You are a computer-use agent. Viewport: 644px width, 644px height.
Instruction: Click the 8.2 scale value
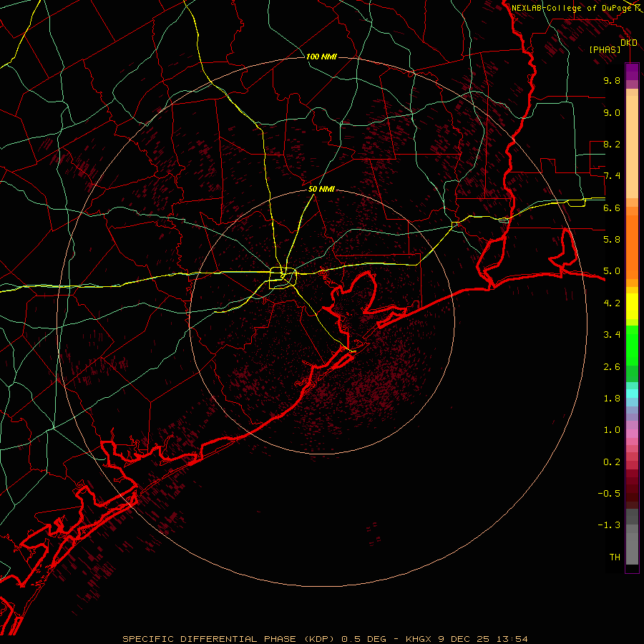pos(612,144)
